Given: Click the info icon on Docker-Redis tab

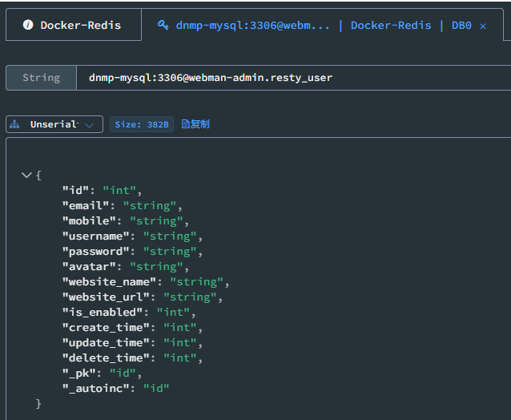Looking at the screenshot, I should [28, 25].
